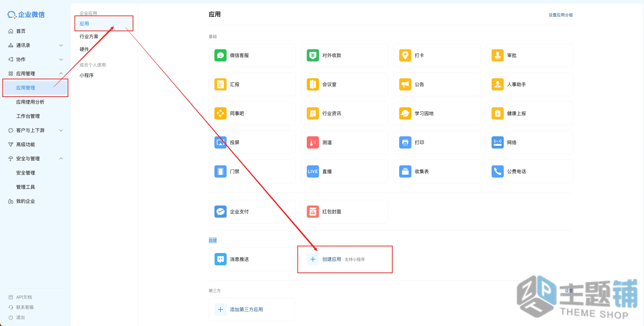The image size is (644, 326).
Task: Open the 公费电话 phone icon
Action: (497, 171)
